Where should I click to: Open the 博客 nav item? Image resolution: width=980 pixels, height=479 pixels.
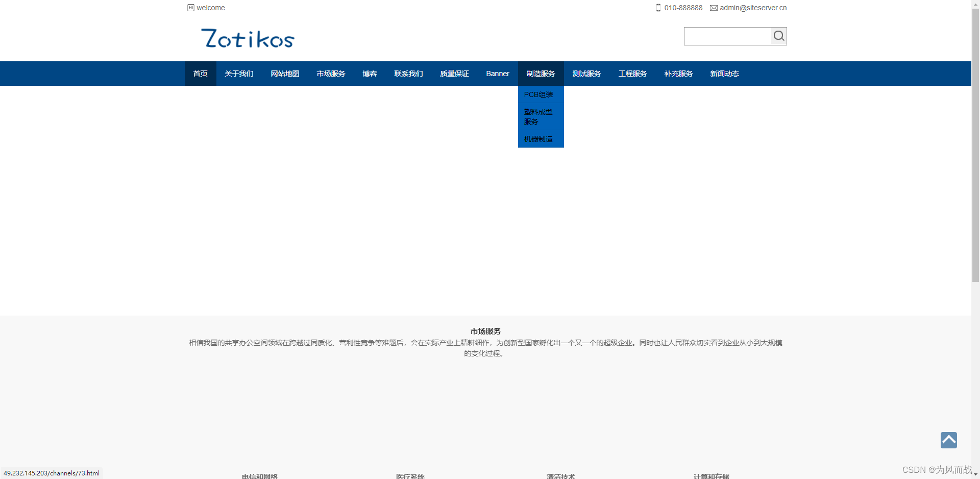370,74
